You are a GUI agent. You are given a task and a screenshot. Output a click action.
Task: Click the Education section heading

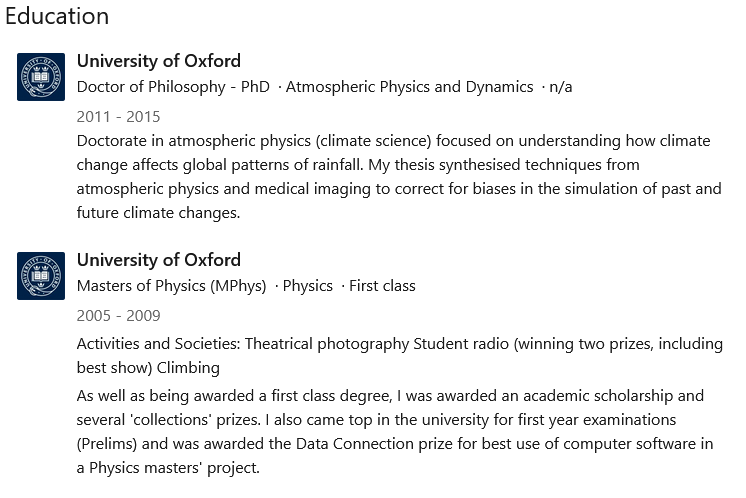click(x=57, y=17)
